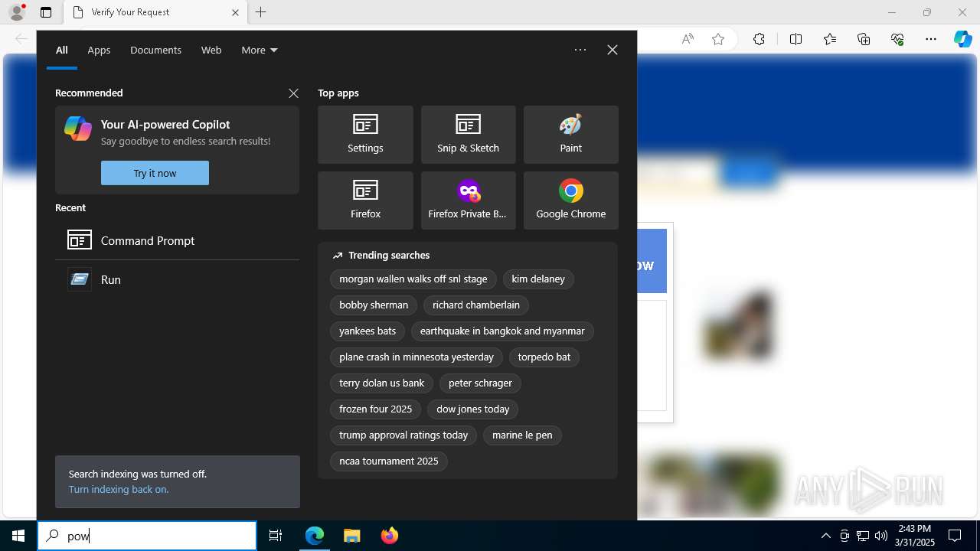The height and width of the screenshot is (551, 980).
Task: Open Command Prompt from Recent
Action: coord(177,240)
